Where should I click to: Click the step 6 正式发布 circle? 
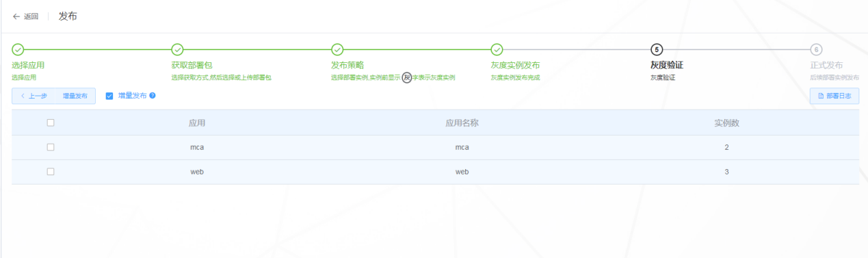[816, 49]
